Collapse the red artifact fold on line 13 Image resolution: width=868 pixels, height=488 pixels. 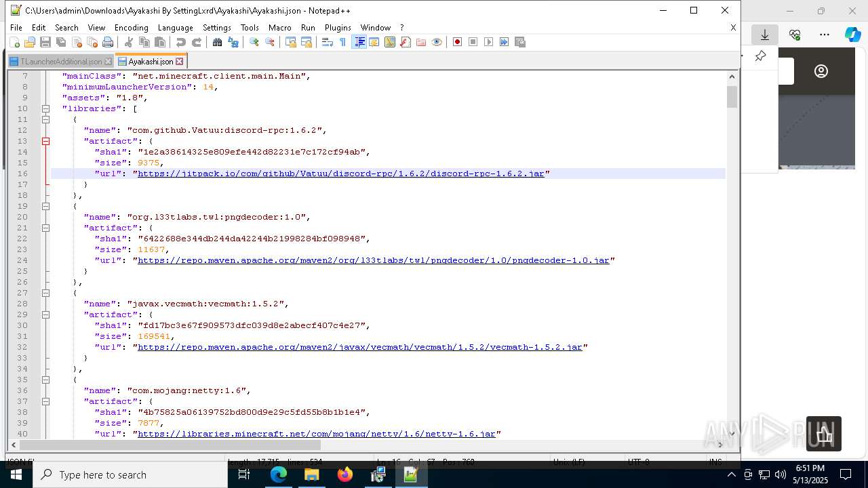[x=45, y=141]
